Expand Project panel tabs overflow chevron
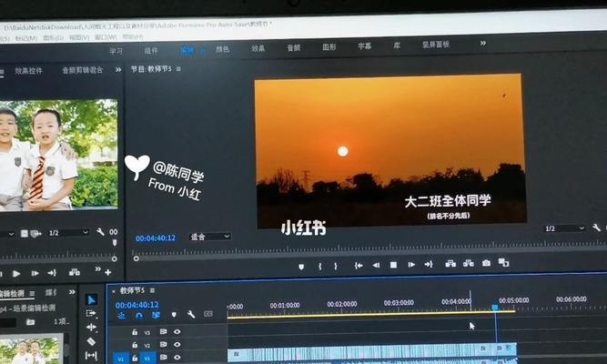 (72, 292)
